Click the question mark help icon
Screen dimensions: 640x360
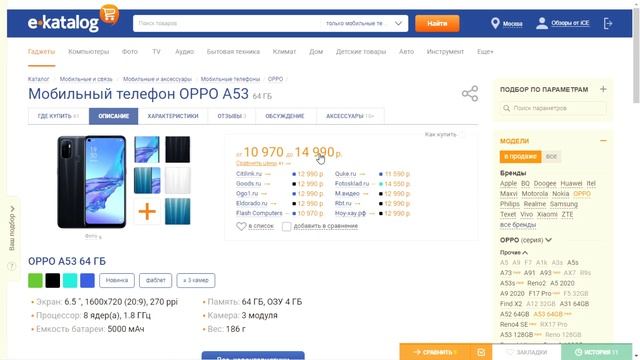(x=11, y=267)
